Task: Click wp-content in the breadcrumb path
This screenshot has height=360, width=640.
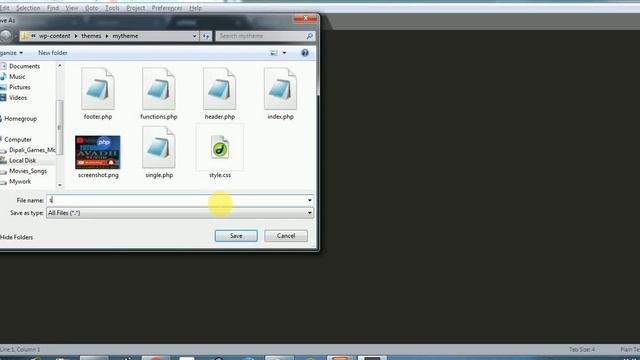Action: (55, 36)
